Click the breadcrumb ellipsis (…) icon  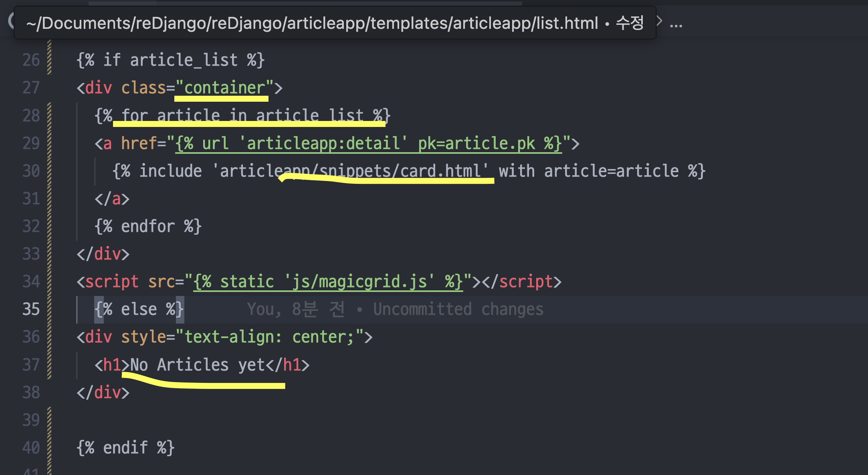[x=676, y=25]
